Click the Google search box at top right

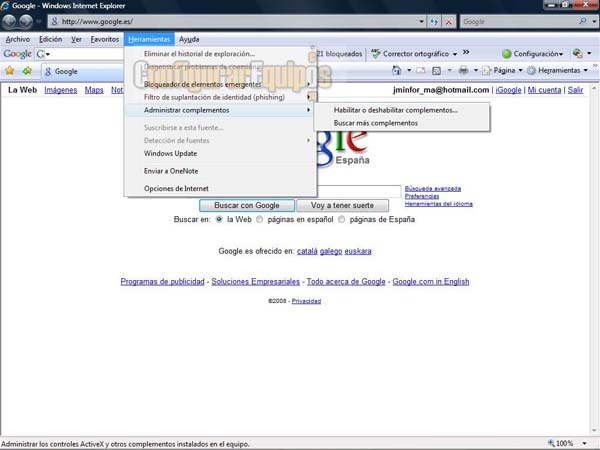[x=520, y=22]
